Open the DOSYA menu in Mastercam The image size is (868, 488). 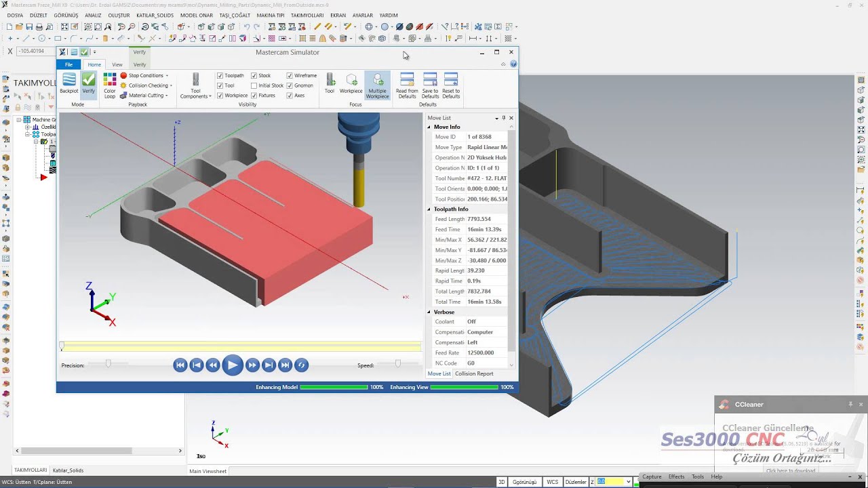15,15
